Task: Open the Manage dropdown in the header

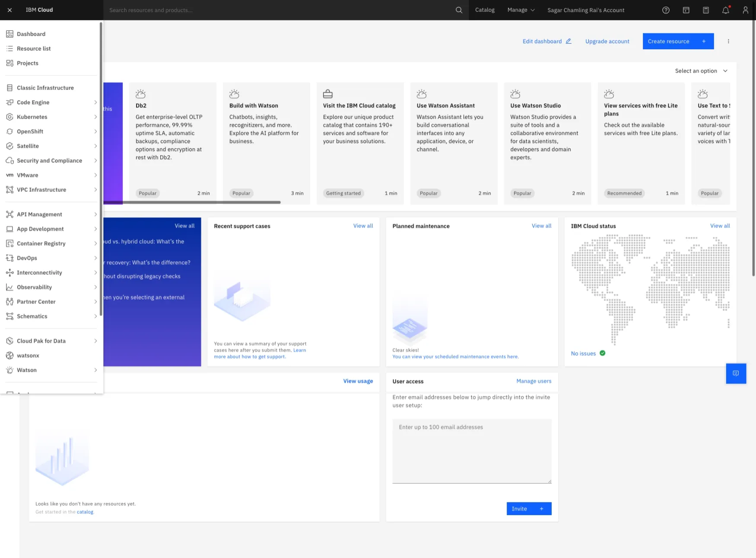Action: pyautogui.click(x=521, y=10)
